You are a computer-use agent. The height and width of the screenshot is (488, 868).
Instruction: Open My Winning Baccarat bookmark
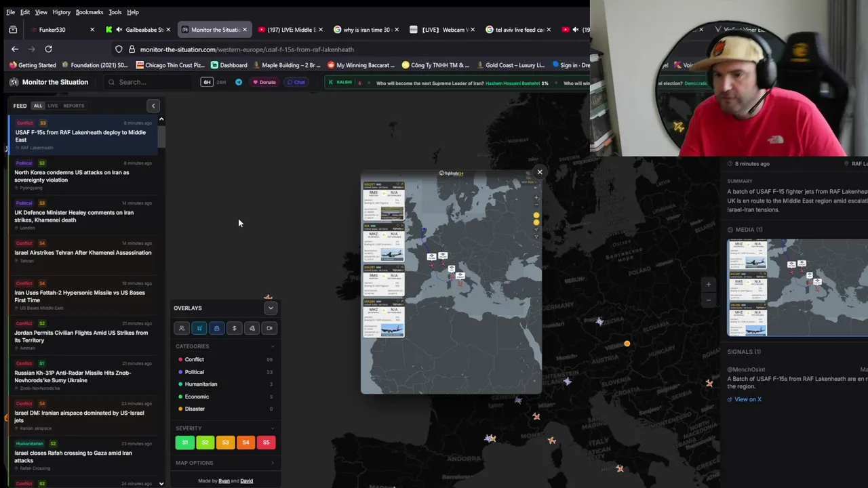click(x=361, y=65)
